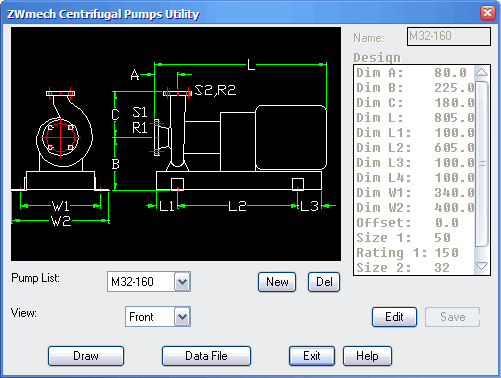Close the Centrifugal Pumps Utility window
The width and height of the screenshot is (501, 378).
pos(488,13)
